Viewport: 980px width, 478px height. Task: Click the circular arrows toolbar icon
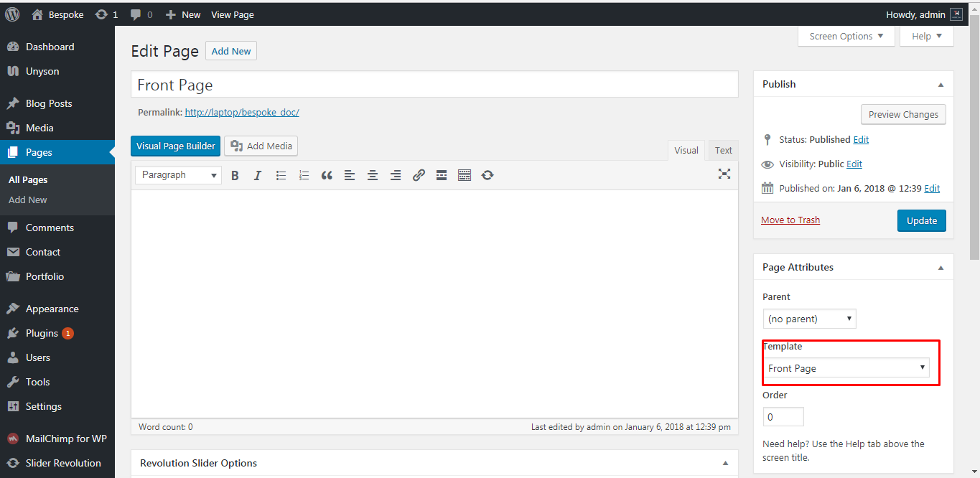click(487, 175)
